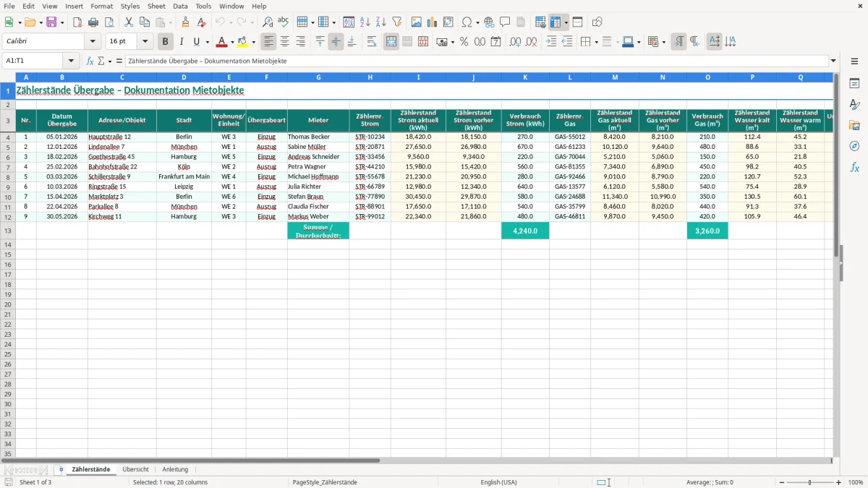
Task: Open the background color dropdown arrow
Action: (253, 42)
